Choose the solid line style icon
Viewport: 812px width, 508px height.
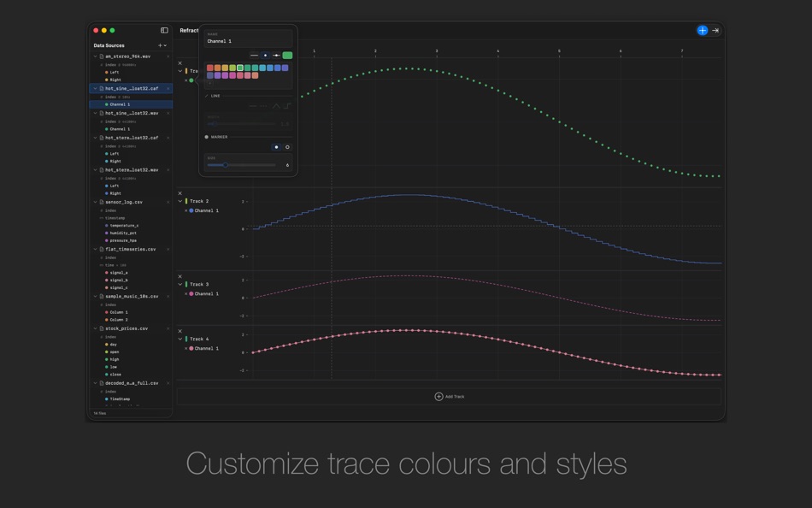click(x=253, y=106)
